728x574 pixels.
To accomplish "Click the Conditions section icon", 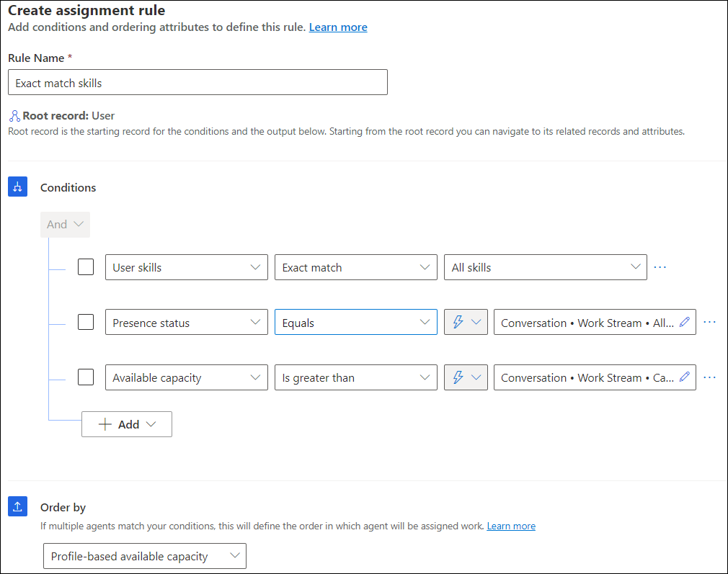I will [17, 187].
